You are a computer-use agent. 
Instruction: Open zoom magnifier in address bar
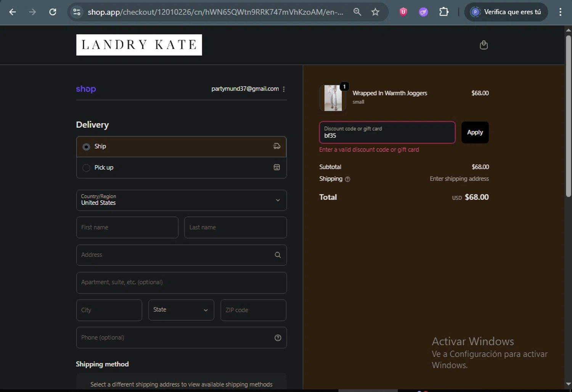(357, 12)
